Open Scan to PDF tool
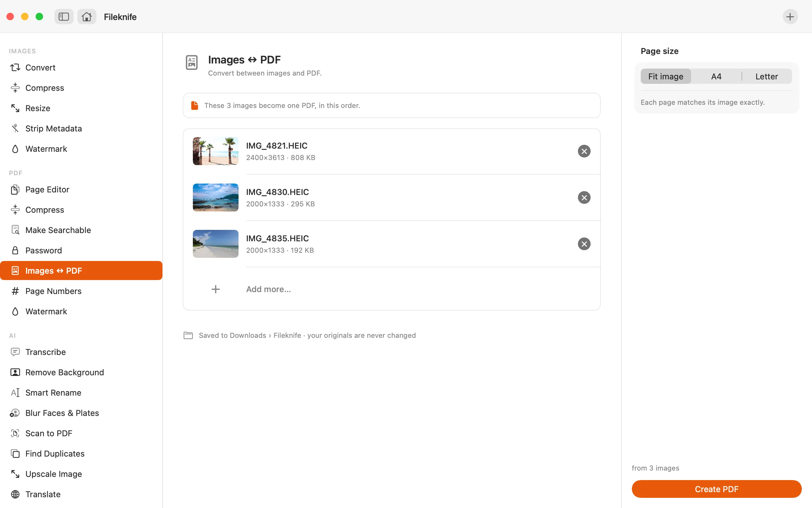Image resolution: width=812 pixels, height=508 pixels. 81,433
